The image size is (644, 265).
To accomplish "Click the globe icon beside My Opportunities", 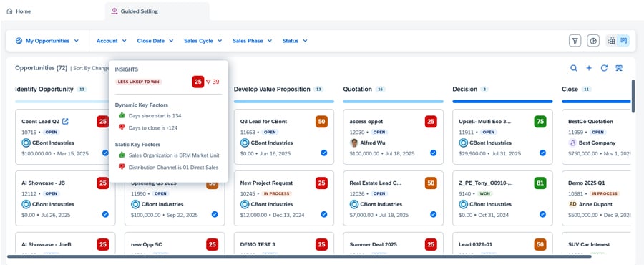I will [x=19, y=41].
